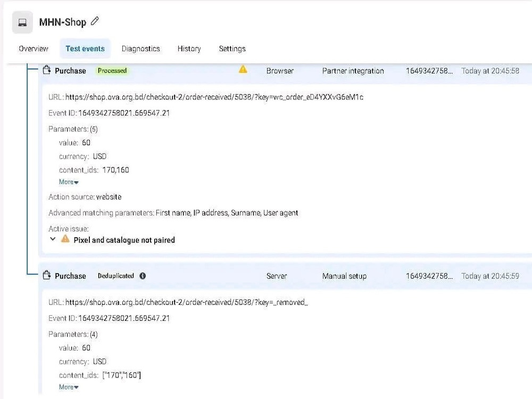The width and height of the screenshot is (532, 399).
Task: Click the warning triangle in Browser Purchase row
Action: pos(243,70)
